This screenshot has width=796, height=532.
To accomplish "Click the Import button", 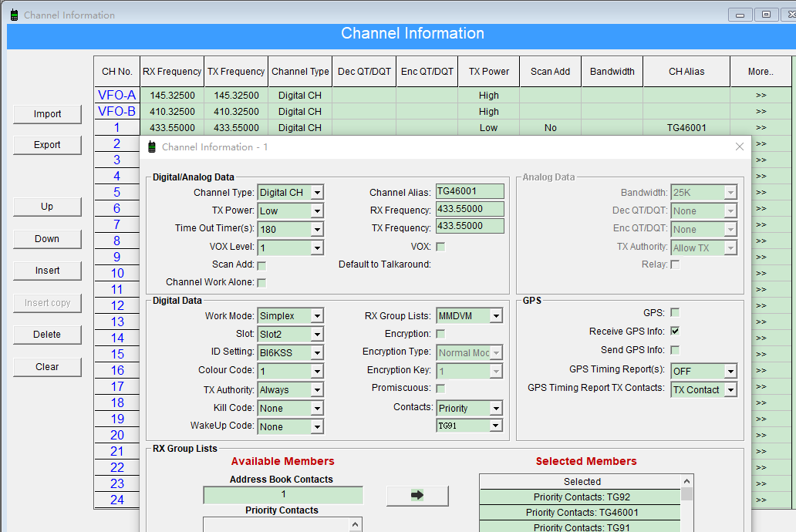I will coord(47,114).
